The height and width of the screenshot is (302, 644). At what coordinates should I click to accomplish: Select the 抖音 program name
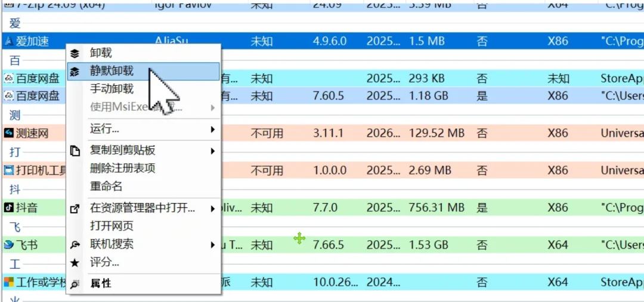click(27, 208)
